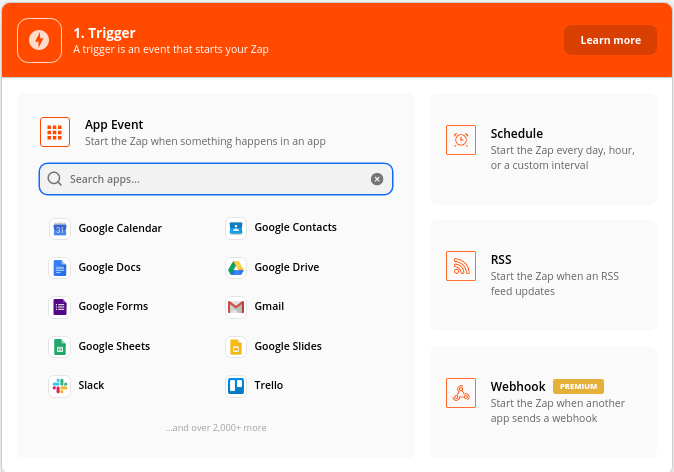Image resolution: width=674 pixels, height=472 pixels.
Task: Click the Trello app icon
Action: (236, 386)
